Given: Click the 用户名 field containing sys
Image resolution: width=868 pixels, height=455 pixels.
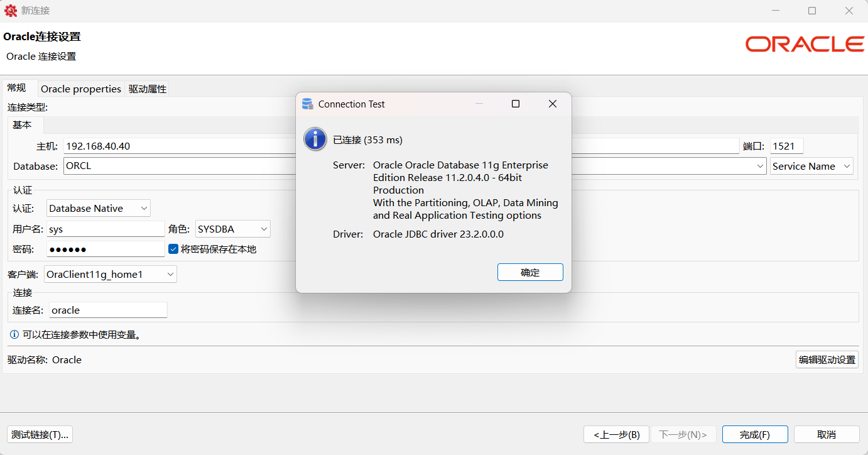Looking at the screenshot, I should [x=105, y=229].
